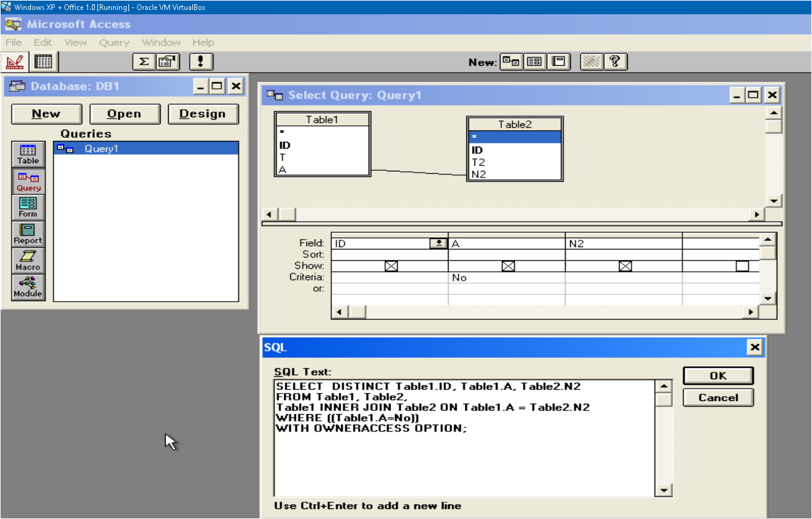The width and height of the screenshot is (812, 519).
Task: Create New Form toolbar icon
Action: pyautogui.click(x=535, y=62)
